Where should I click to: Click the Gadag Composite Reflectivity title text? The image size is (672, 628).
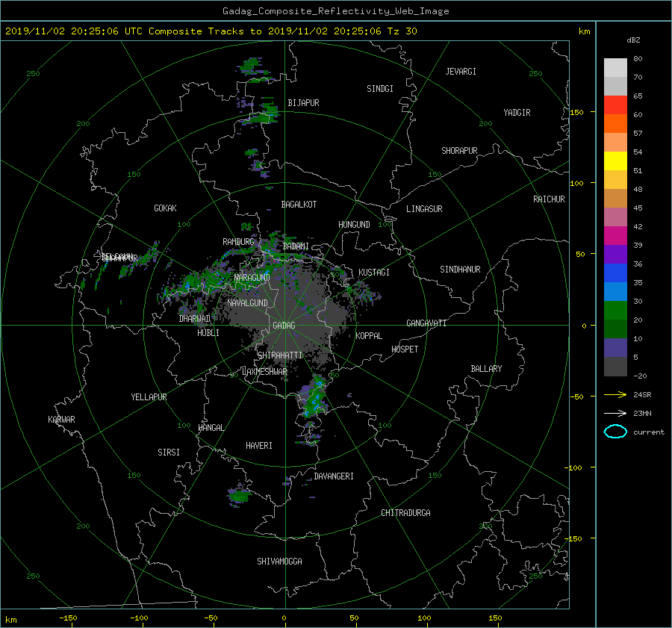click(335, 11)
